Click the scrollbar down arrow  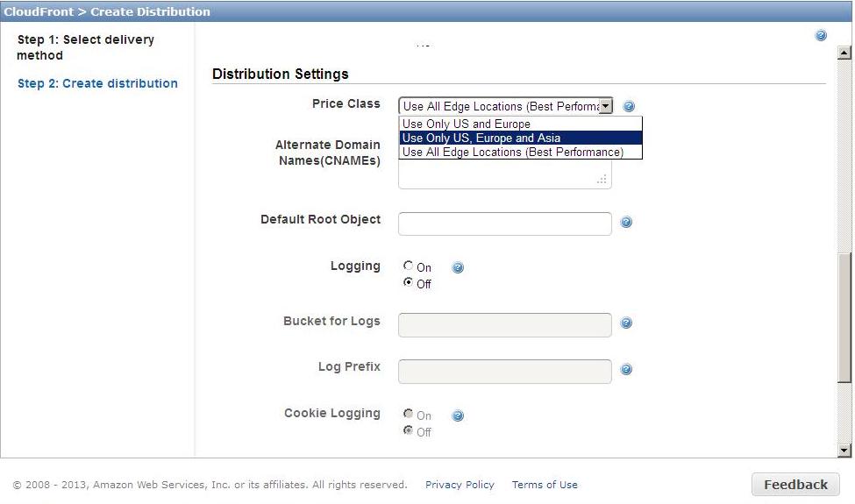[844, 450]
